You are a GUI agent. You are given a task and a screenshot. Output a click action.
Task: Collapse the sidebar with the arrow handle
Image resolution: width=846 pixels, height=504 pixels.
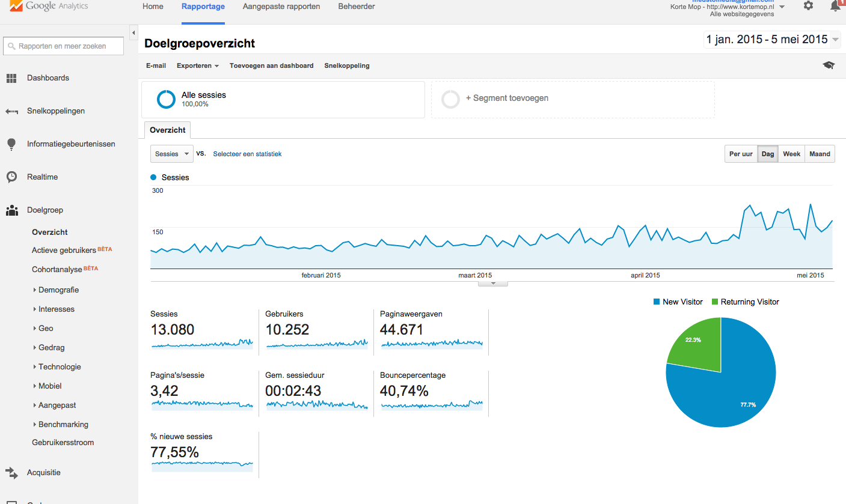pyautogui.click(x=133, y=32)
